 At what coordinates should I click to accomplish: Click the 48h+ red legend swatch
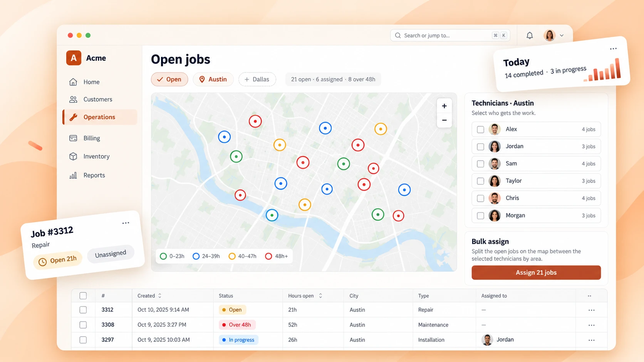tap(268, 256)
